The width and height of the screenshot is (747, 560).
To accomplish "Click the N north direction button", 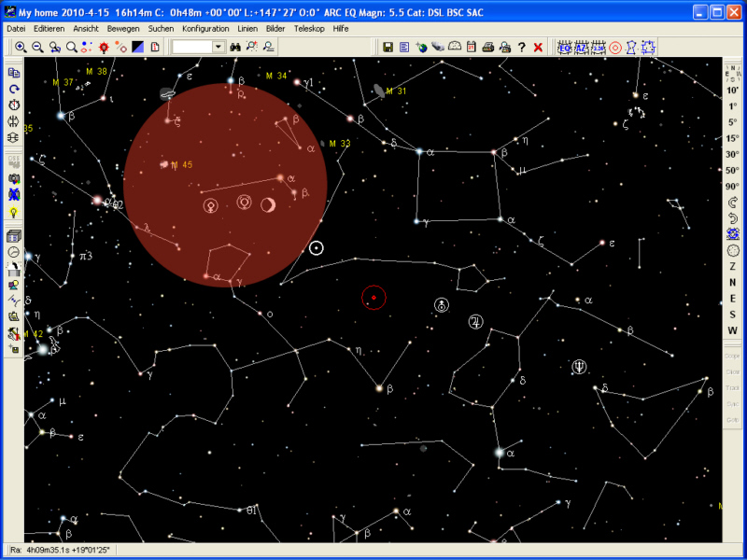I will pos(732,283).
